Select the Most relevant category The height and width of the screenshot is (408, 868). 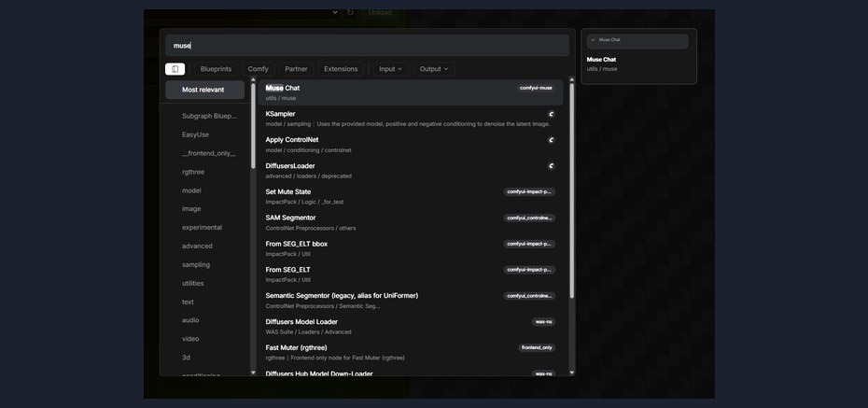pyautogui.click(x=204, y=90)
